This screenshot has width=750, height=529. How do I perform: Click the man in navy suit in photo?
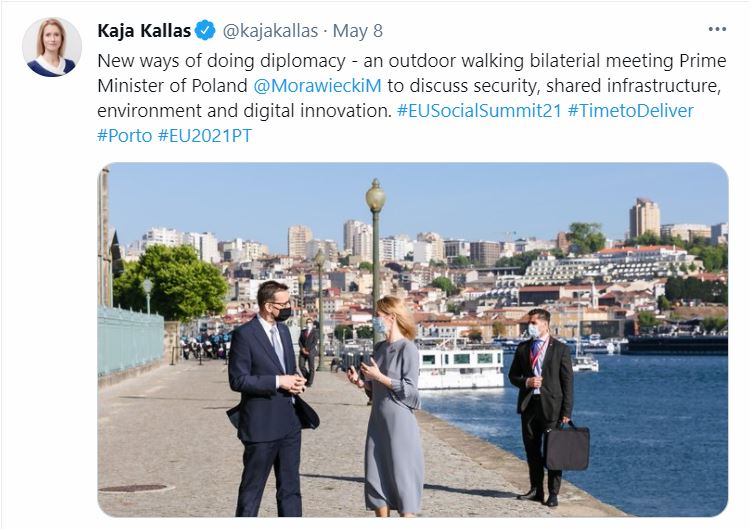(269, 399)
